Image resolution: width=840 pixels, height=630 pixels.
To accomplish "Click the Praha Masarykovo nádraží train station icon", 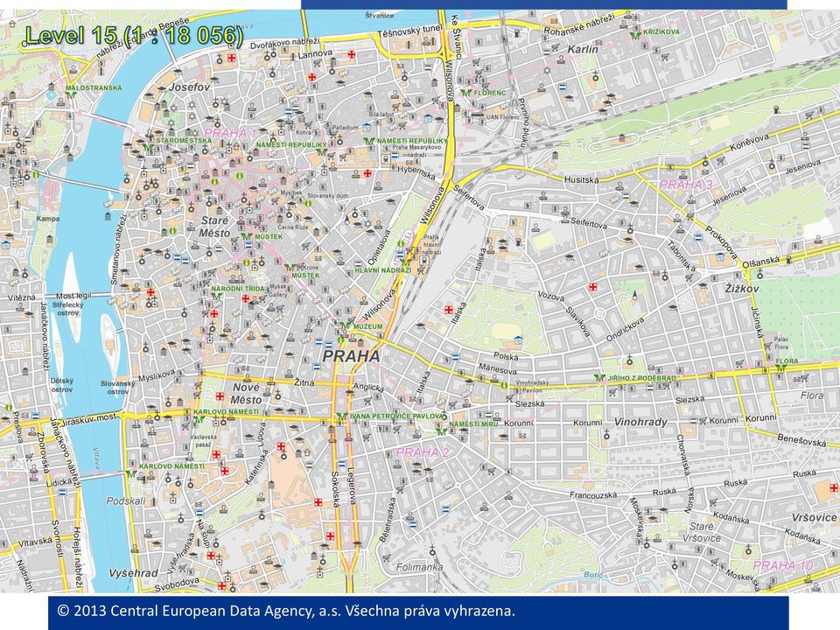I will 385,158.
